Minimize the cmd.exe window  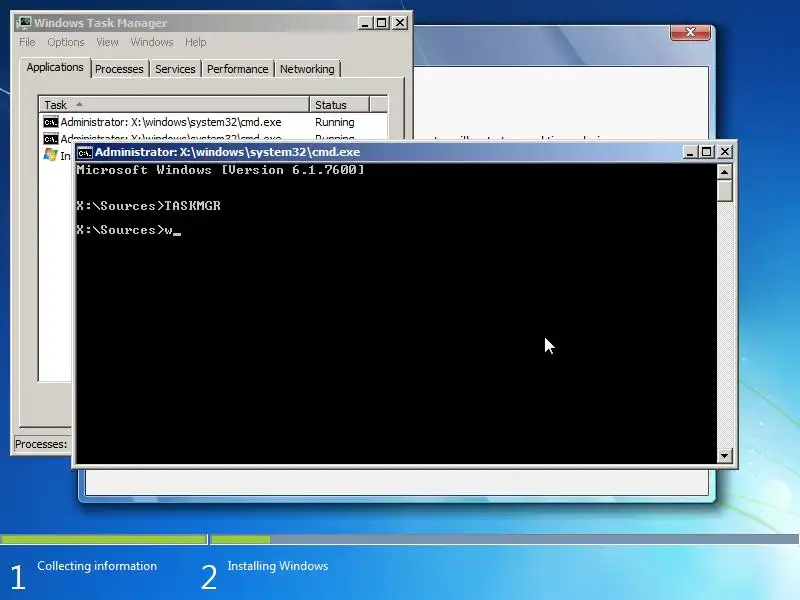click(690, 152)
